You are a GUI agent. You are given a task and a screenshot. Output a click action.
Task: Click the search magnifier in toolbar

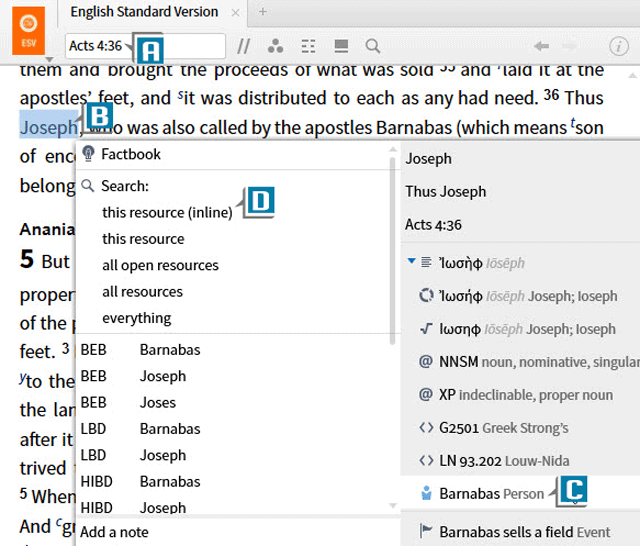[372, 46]
